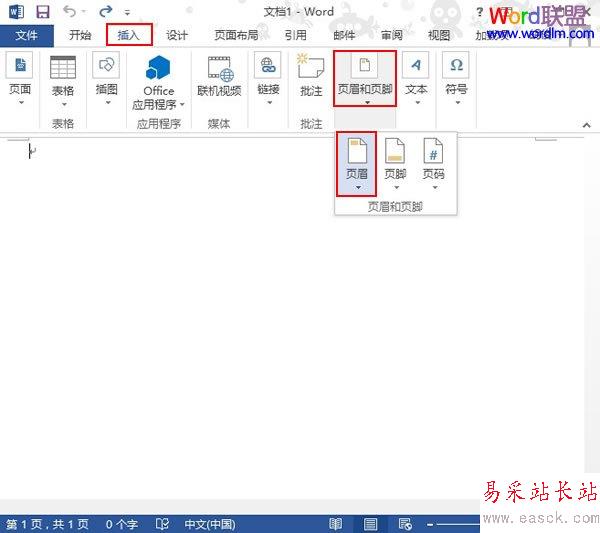Image resolution: width=600 pixels, height=533 pixels.
Task: Switch to Print Layout view icon
Action: click(x=370, y=524)
